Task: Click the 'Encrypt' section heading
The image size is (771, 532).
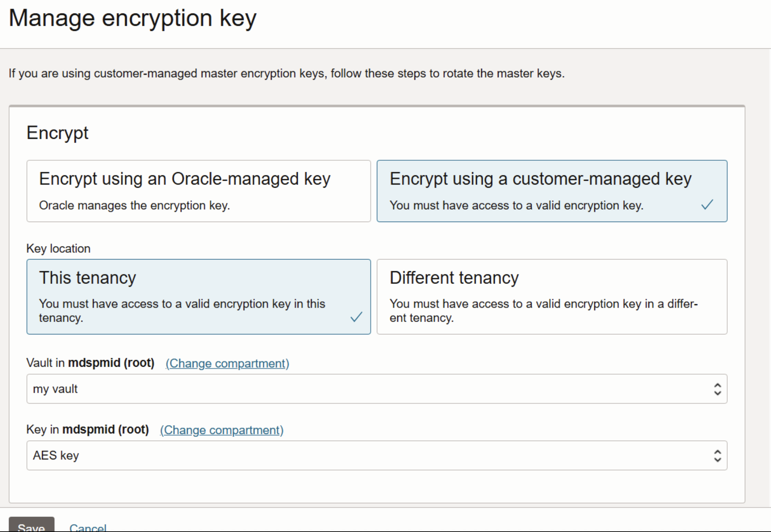Action: [x=57, y=133]
